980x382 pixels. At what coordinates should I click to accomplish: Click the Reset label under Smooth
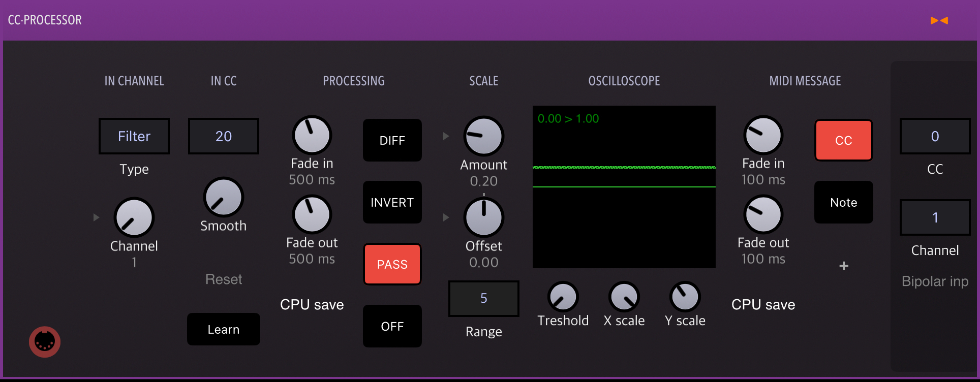[x=224, y=279]
